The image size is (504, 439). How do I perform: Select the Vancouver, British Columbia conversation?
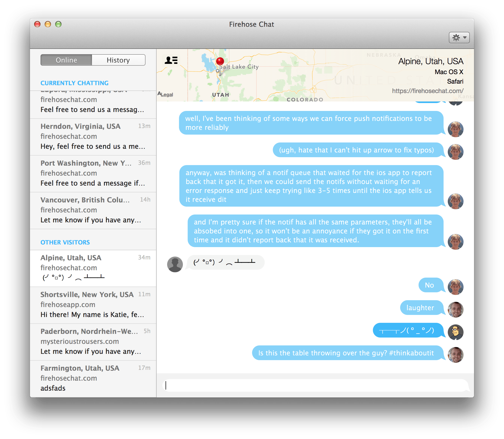[93, 210]
